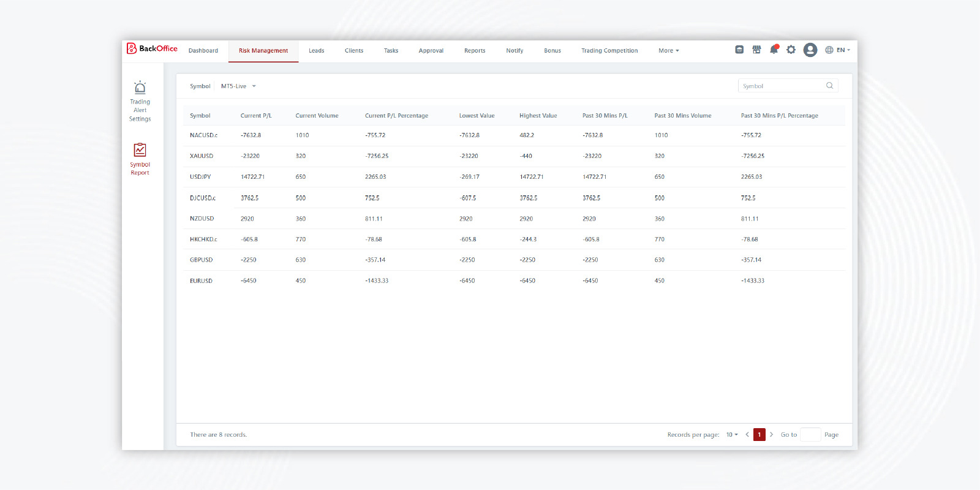Screen dimensions: 980x490
Task: Click the notification bell icon
Action: (x=774, y=50)
